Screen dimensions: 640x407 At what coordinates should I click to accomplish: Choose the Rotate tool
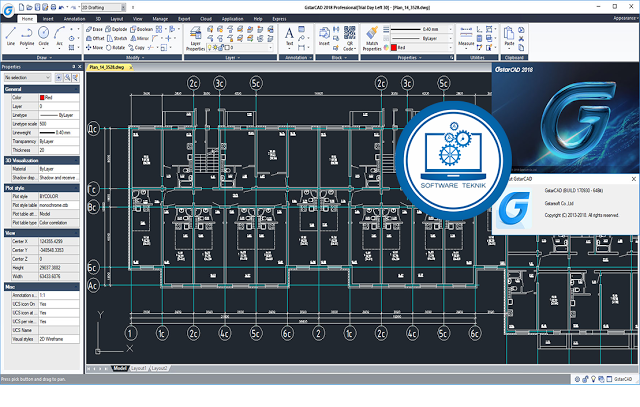[x=116, y=48]
